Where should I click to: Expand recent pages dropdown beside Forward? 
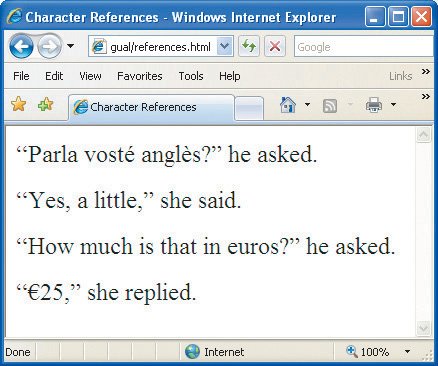pos(70,45)
